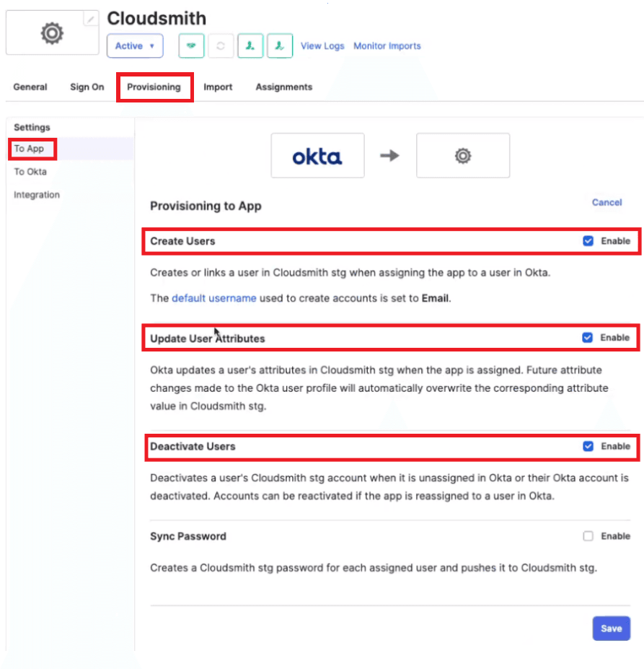Screen dimensions: 644x669
Task: Click the green handshake icon button
Action: [x=191, y=45]
